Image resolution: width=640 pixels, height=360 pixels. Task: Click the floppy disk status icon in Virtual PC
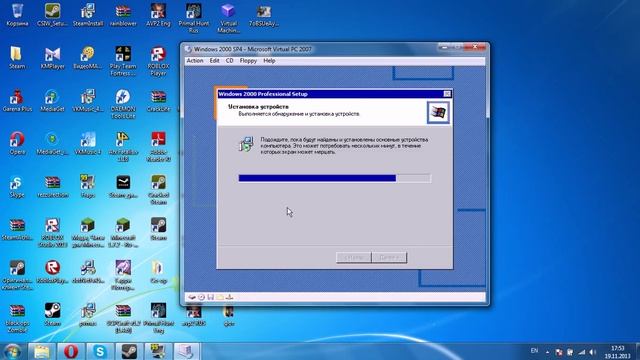tap(211, 297)
